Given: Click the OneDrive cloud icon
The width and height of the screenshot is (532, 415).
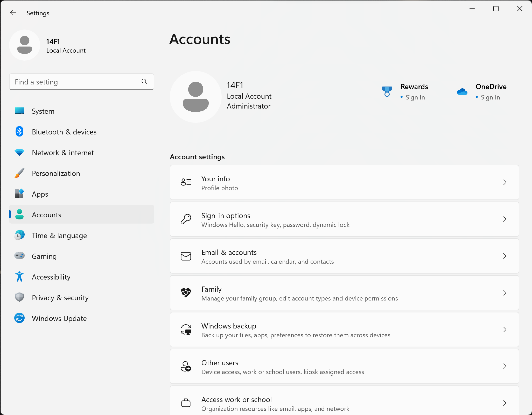Looking at the screenshot, I should click(462, 92).
